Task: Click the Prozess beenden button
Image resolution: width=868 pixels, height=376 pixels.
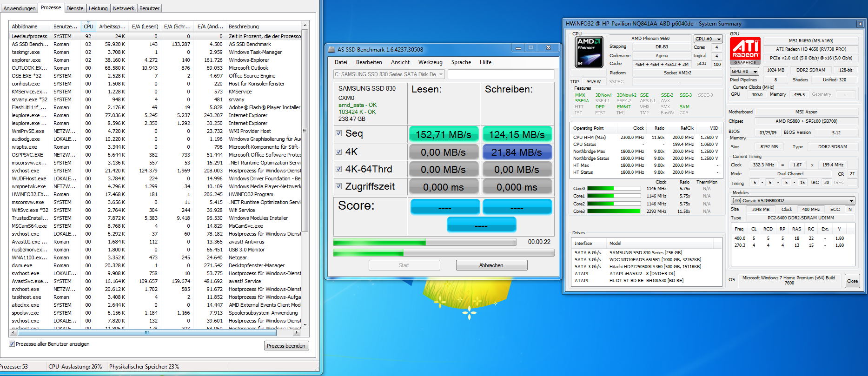Action: point(286,346)
